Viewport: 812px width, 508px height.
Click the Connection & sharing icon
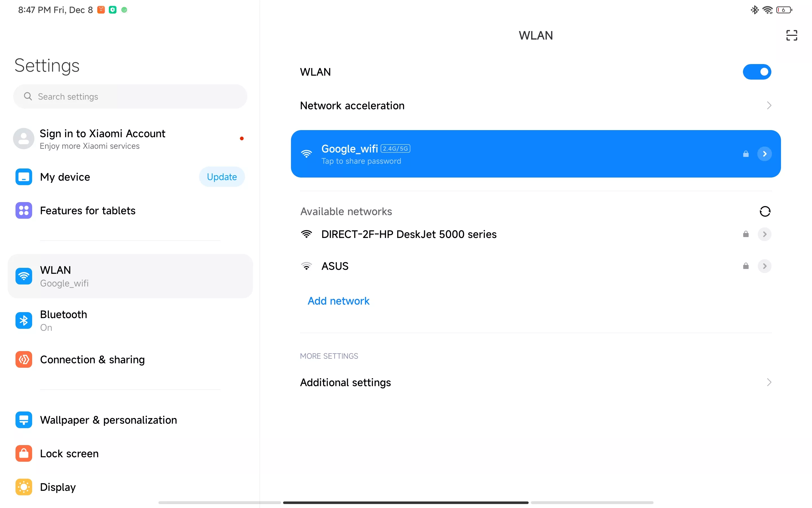[23, 360]
